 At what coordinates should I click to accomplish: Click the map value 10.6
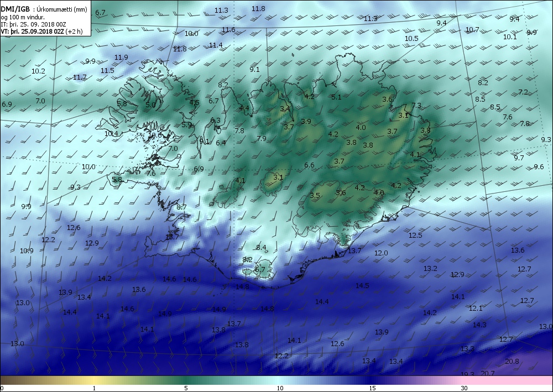(155, 135)
